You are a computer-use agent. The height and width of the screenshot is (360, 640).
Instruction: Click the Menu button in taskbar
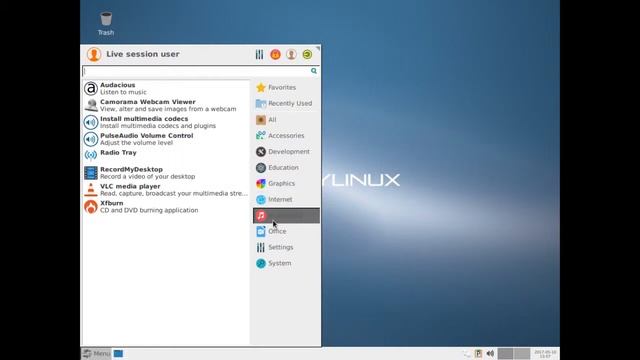click(x=96, y=353)
